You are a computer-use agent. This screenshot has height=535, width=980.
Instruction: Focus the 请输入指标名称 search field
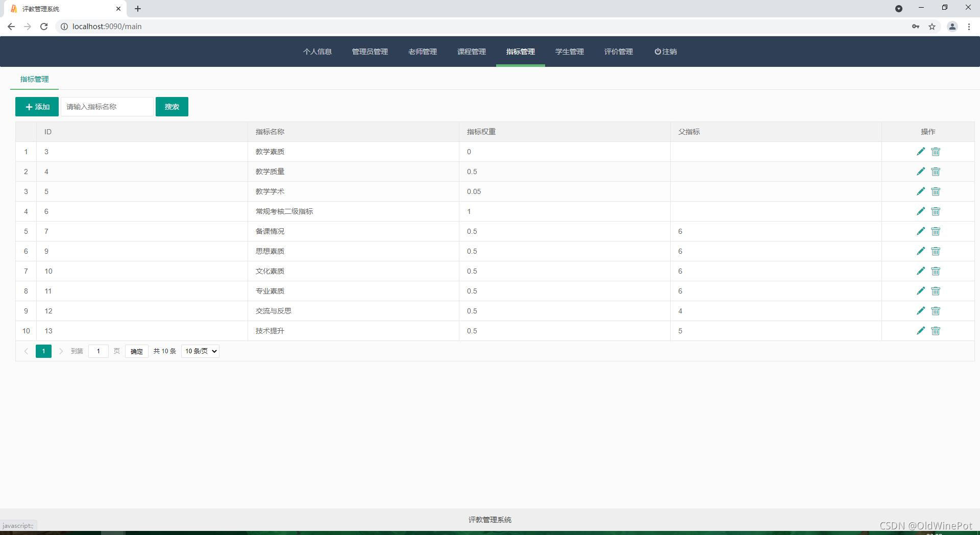click(x=107, y=107)
